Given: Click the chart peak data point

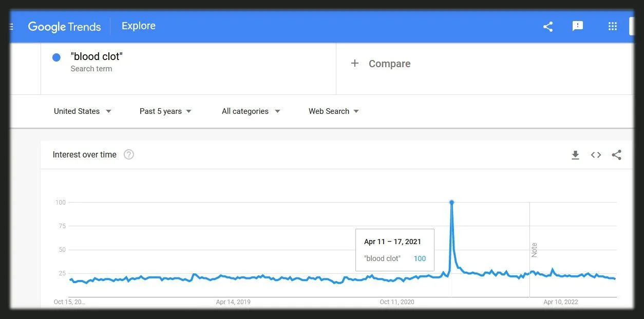Looking at the screenshot, I should pos(451,202).
